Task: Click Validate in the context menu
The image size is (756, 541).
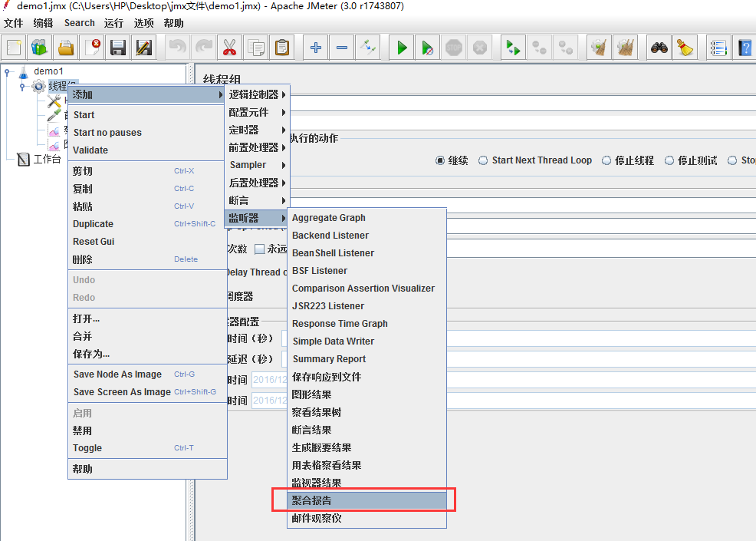Action: (x=147, y=150)
